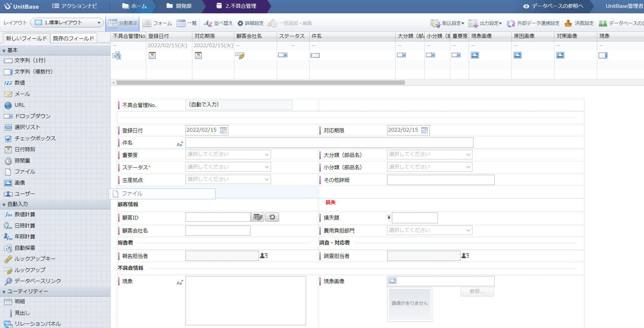Go to ホーム breadcrumb
The image size is (644, 328).
[x=135, y=6]
